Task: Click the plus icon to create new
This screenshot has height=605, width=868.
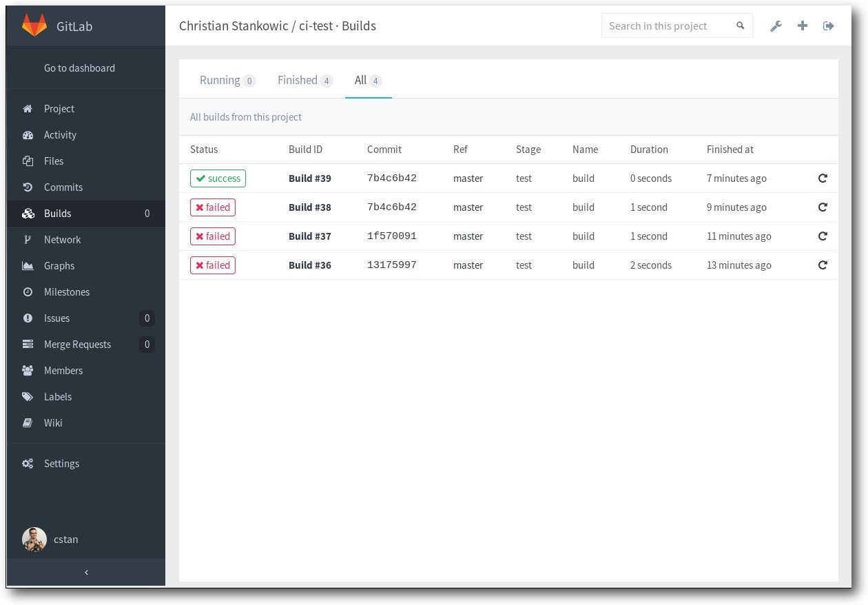Action: [803, 25]
